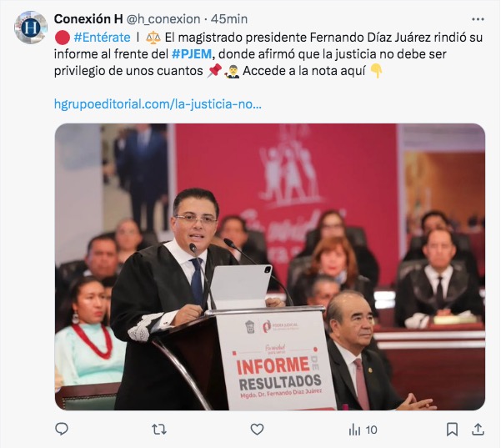Screen dimensions: 501x448
Task: Click the view count number 10
Action: (x=371, y=430)
